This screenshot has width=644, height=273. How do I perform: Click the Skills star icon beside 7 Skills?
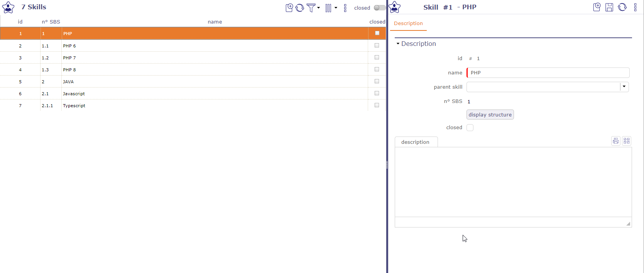8,7
